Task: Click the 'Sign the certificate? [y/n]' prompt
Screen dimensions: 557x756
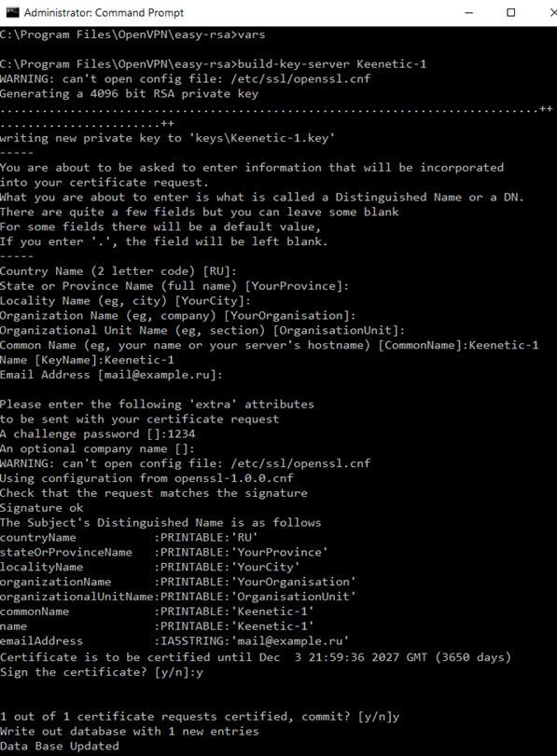Action: coord(102,672)
